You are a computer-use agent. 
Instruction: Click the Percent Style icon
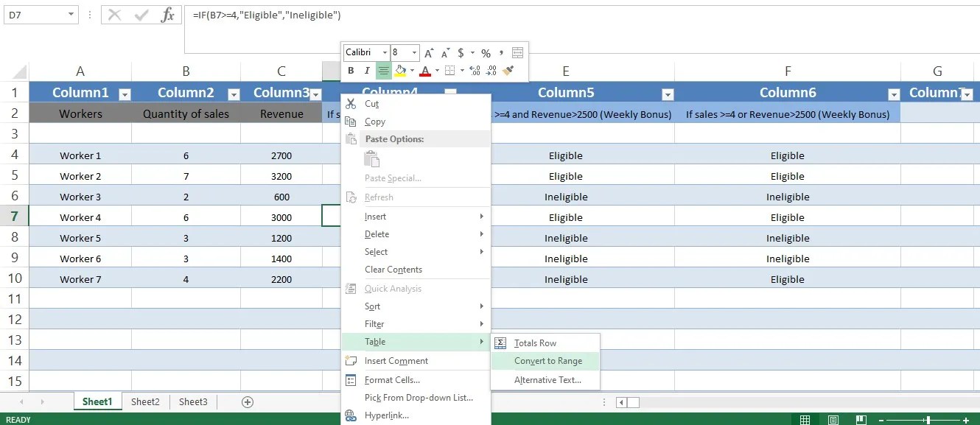[x=486, y=54]
